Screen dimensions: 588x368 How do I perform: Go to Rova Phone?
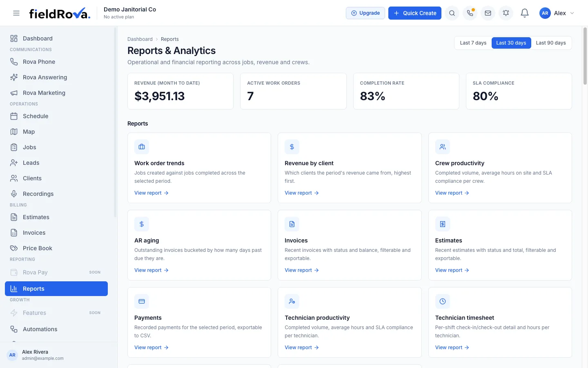click(x=56, y=62)
